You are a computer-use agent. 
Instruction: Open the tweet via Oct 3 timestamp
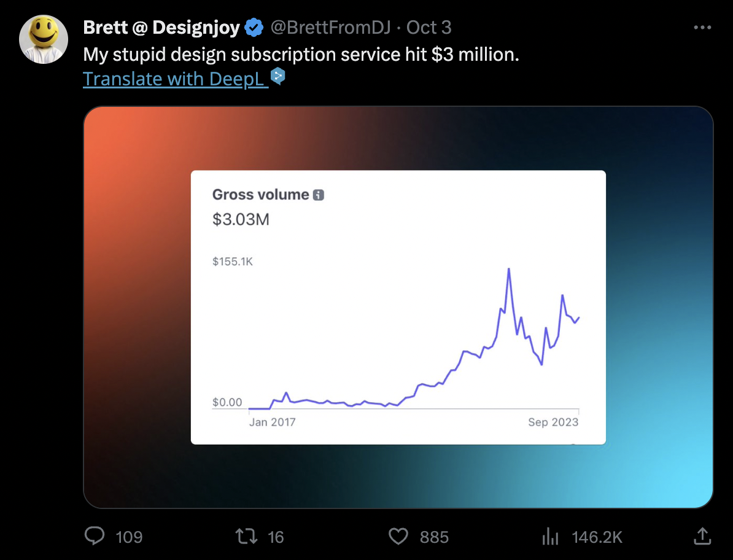click(x=429, y=28)
